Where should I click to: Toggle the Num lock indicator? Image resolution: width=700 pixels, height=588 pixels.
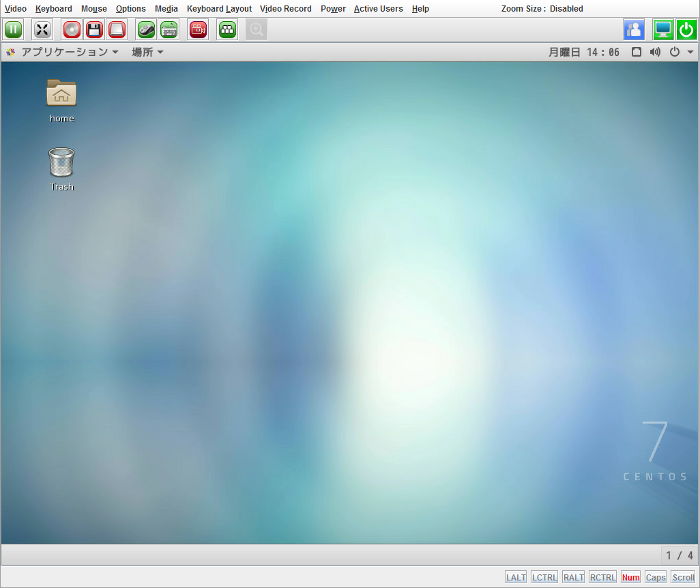click(x=631, y=577)
